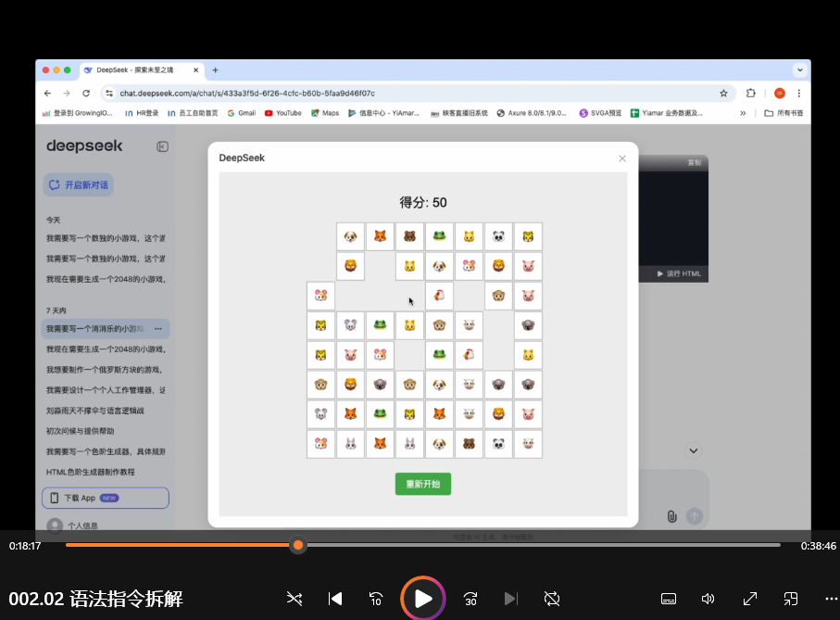Click the paperclip attach icon
Viewport: 840px width, 620px height.
click(x=671, y=516)
